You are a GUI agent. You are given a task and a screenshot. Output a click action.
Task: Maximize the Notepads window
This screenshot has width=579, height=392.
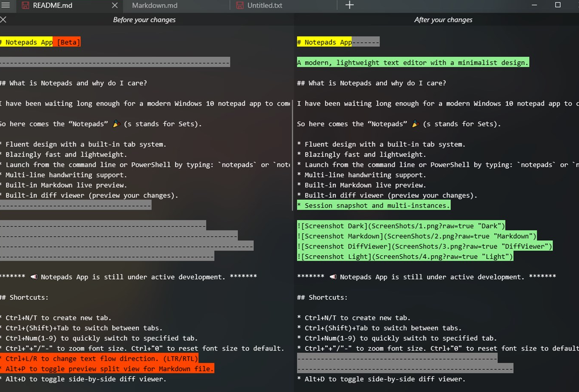coord(558,5)
